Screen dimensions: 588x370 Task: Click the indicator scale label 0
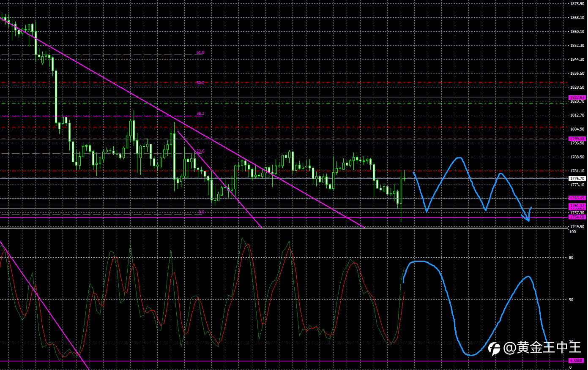(x=571, y=367)
